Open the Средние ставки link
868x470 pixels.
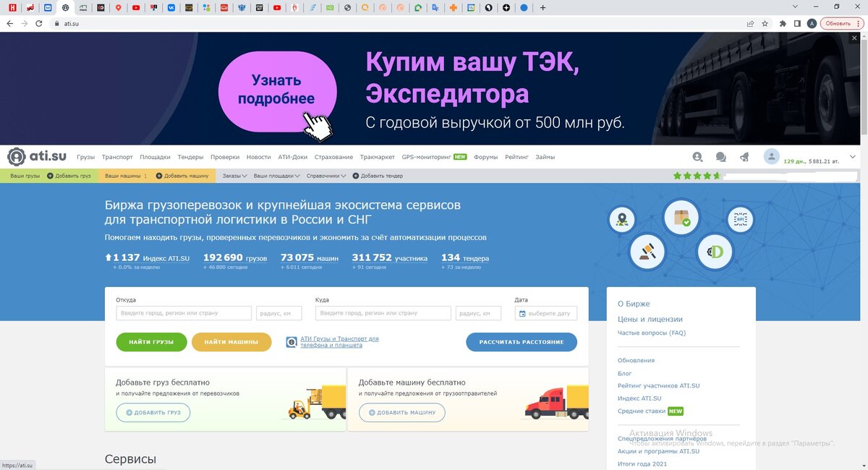click(x=641, y=411)
